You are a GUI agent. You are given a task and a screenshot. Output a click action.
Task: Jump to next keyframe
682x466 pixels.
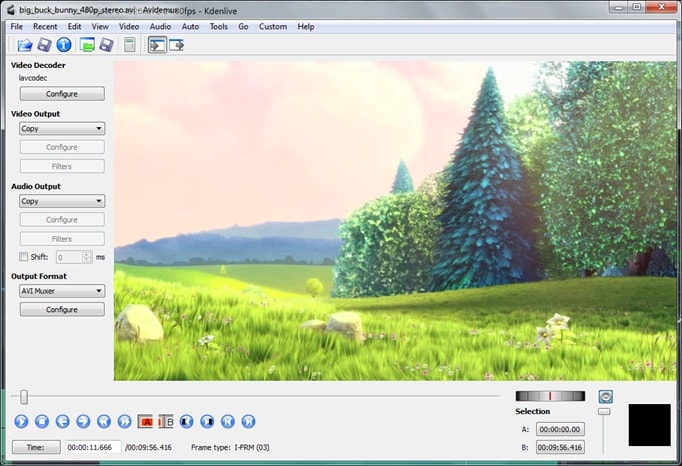(x=124, y=421)
